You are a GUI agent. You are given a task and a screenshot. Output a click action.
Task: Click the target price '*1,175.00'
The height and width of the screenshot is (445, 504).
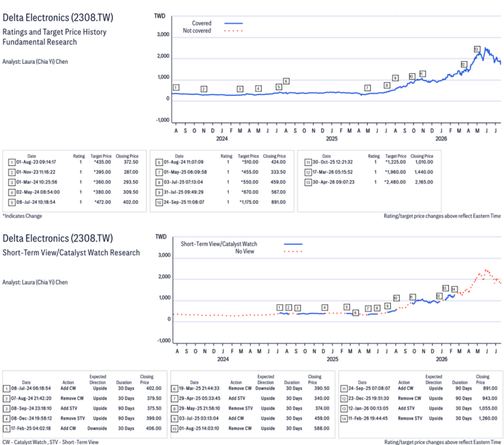pyautogui.click(x=249, y=202)
